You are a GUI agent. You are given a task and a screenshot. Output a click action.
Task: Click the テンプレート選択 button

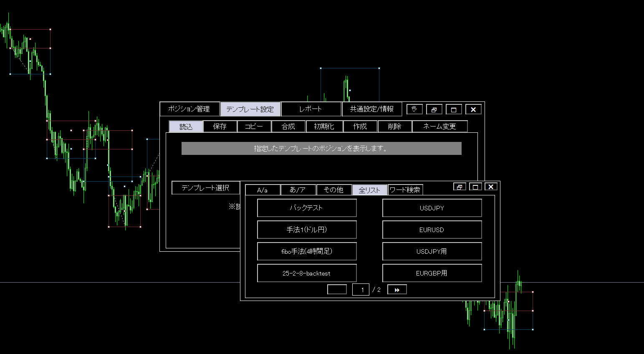coord(205,188)
